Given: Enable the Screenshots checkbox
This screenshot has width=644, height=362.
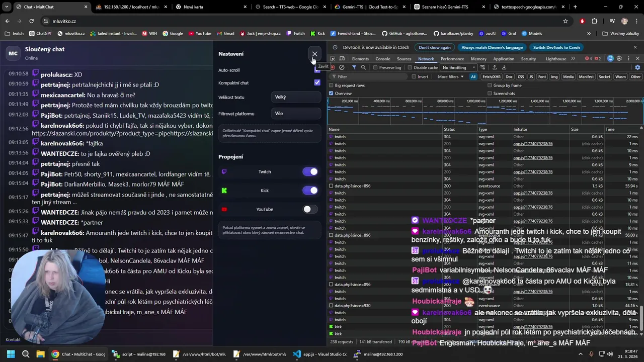Looking at the screenshot, I should tap(490, 94).
